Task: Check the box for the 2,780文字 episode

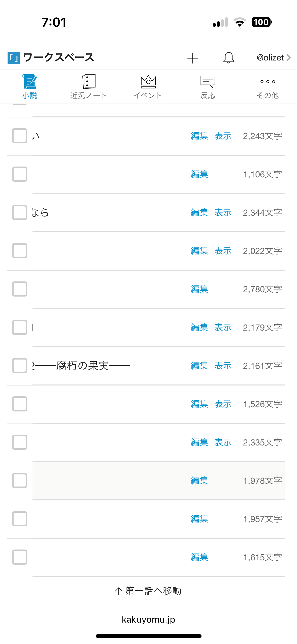Action: [20, 289]
